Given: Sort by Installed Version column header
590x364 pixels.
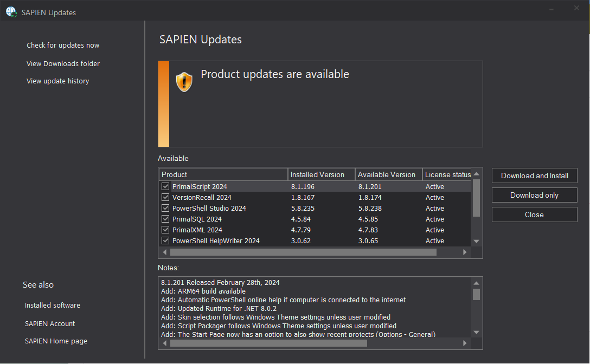Looking at the screenshot, I should (x=322, y=174).
